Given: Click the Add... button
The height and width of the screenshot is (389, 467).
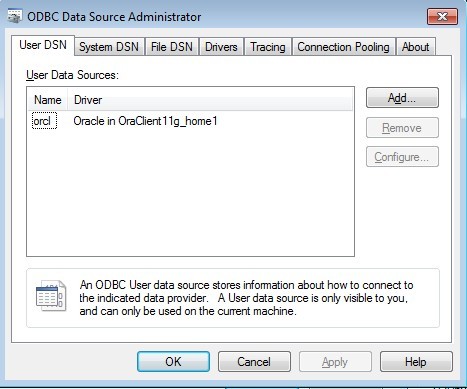Looking at the screenshot, I should click(x=402, y=98).
